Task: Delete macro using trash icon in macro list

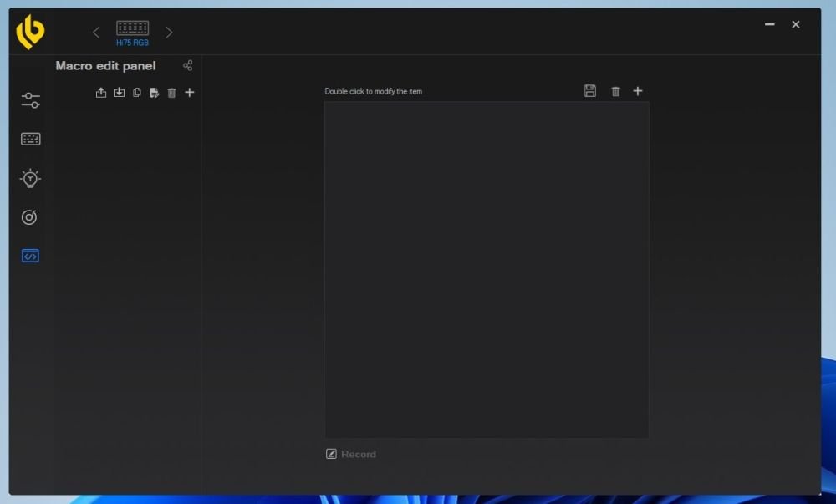Action: pos(171,93)
